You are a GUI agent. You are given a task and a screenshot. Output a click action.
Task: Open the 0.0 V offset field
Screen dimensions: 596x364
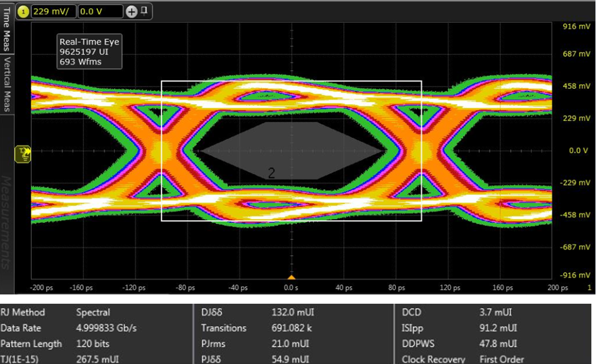pyautogui.click(x=101, y=12)
